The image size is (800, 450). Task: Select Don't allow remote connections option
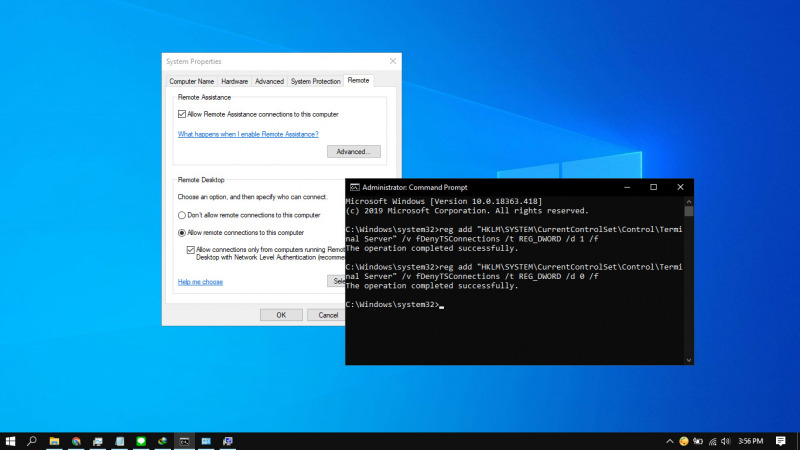182,215
